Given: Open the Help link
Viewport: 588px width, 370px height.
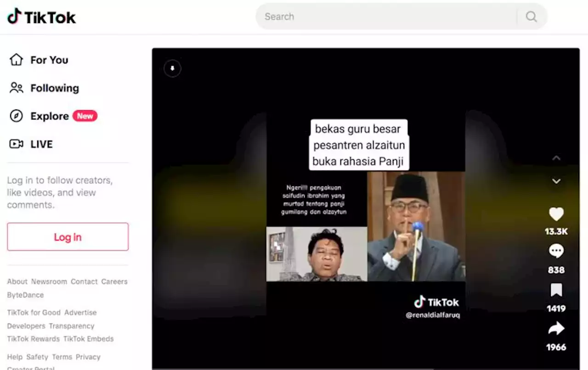Looking at the screenshot, I should click(x=15, y=357).
